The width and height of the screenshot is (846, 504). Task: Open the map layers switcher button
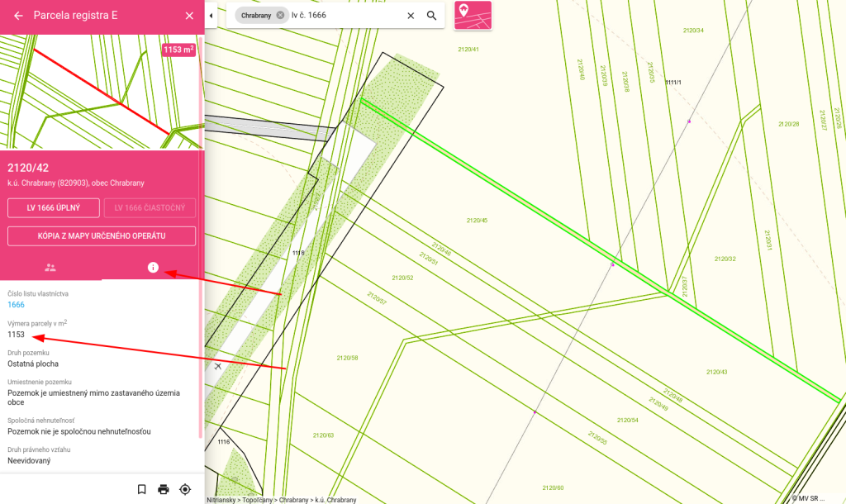click(473, 16)
